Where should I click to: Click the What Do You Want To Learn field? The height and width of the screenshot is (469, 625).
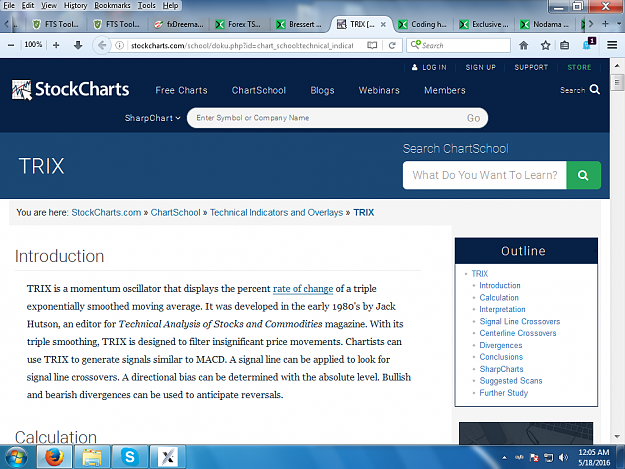click(x=485, y=175)
